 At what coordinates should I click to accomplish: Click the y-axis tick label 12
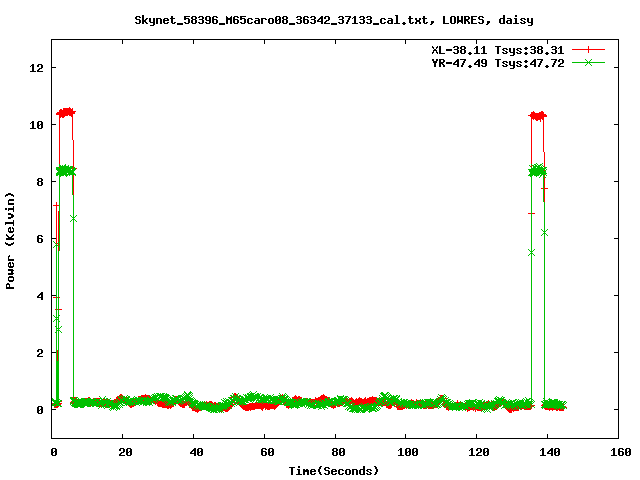[36, 68]
